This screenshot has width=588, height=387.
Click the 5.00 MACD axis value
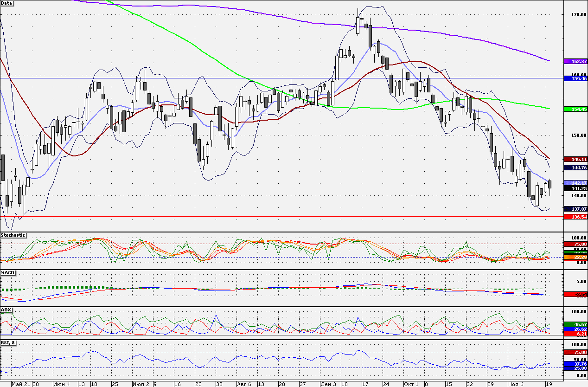tap(581, 281)
